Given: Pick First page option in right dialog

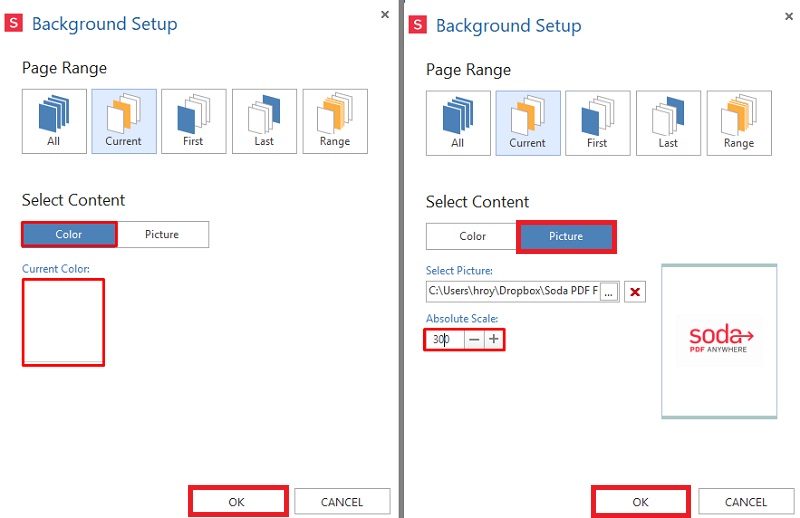Looking at the screenshot, I should point(598,123).
